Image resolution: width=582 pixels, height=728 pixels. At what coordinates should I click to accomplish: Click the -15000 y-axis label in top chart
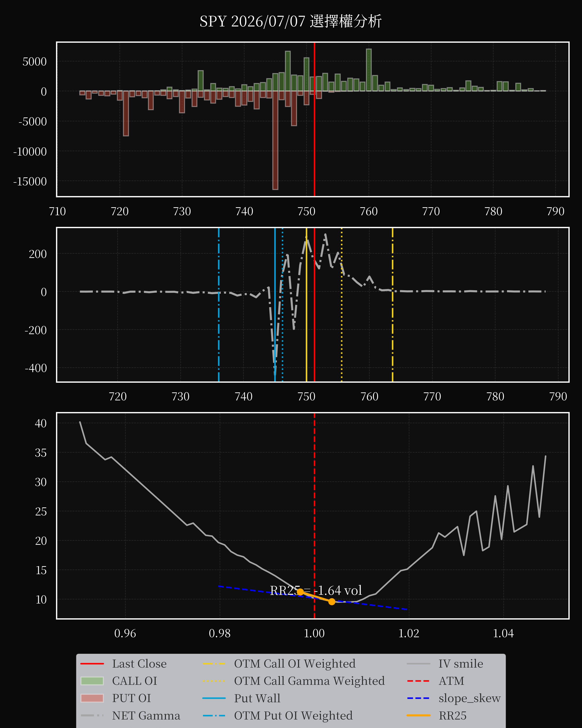[30, 182]
